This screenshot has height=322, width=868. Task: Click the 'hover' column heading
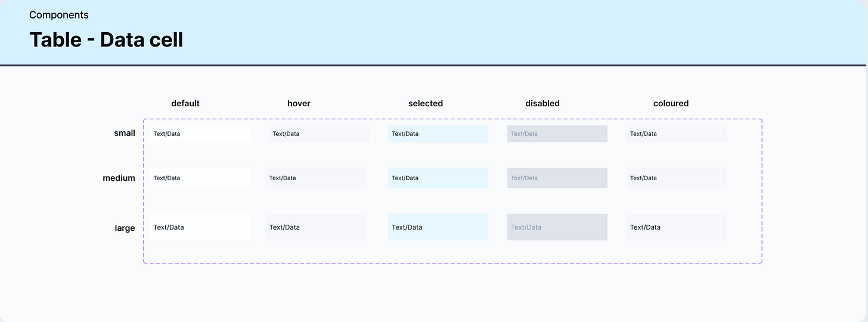pos(299,103)
